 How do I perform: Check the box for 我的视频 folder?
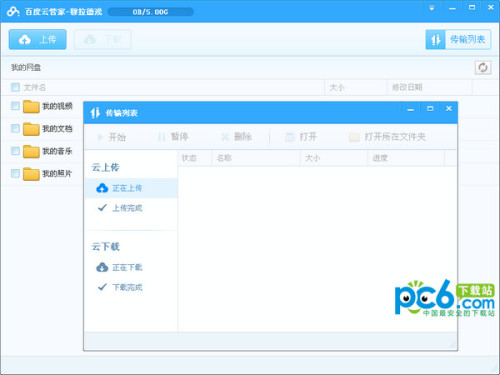pos(15,106)
